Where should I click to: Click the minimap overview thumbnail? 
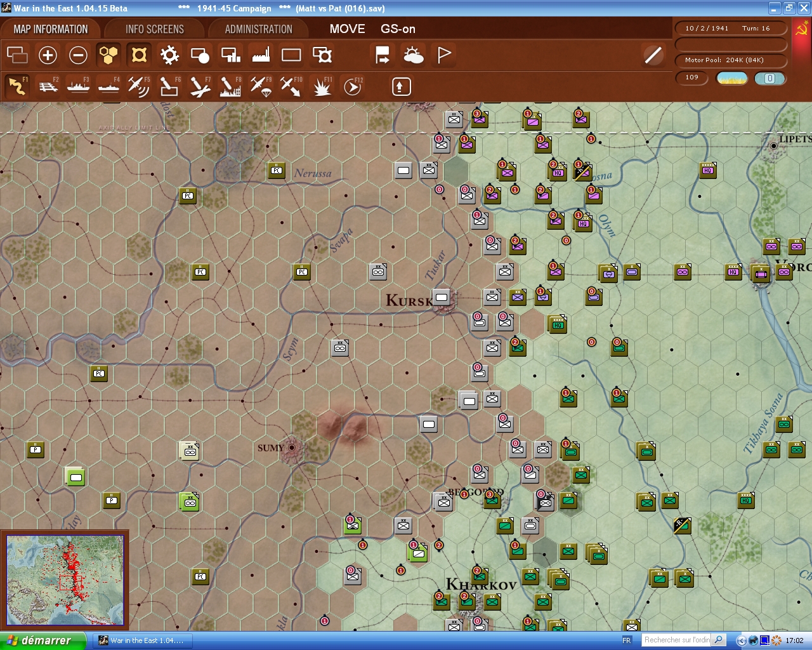(x=65, y=580)
